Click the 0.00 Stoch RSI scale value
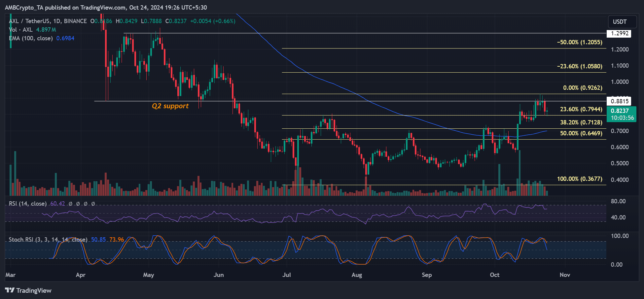The width and height of the screenshot is (644, 299). pyautogui.click(x=617, y=265)
